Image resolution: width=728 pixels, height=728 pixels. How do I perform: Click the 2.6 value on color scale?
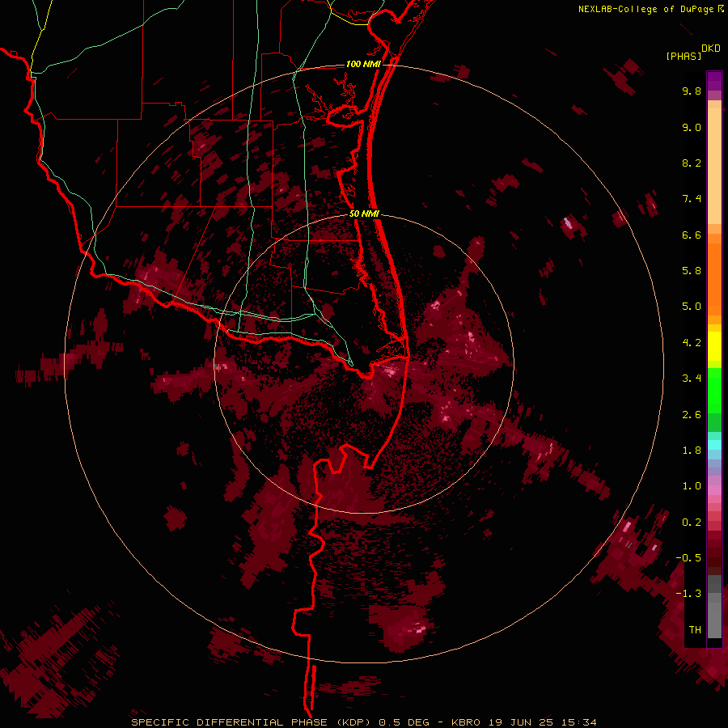tap(692, 415)
